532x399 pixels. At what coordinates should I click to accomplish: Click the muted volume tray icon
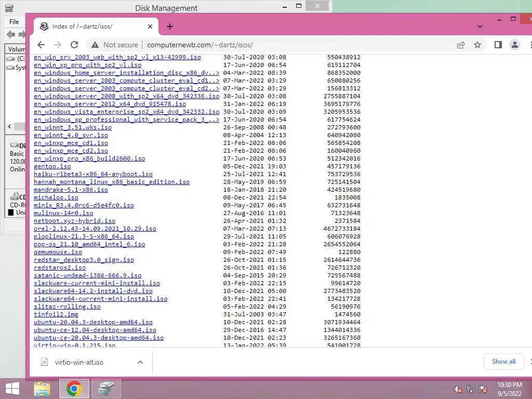click(x=458, y=389)
